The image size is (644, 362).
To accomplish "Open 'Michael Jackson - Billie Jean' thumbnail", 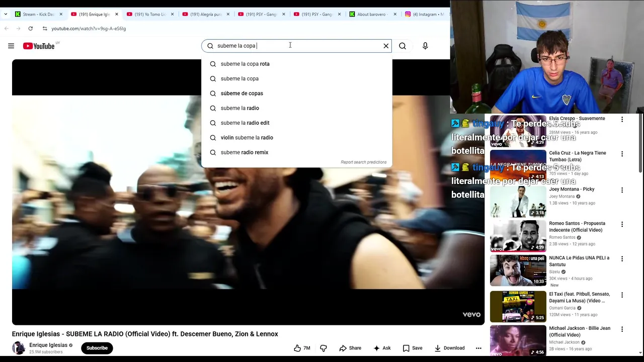I will coord(518,341).
